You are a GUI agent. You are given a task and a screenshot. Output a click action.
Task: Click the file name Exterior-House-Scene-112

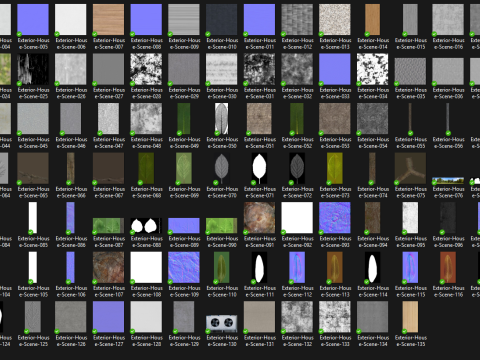[298, 291]
